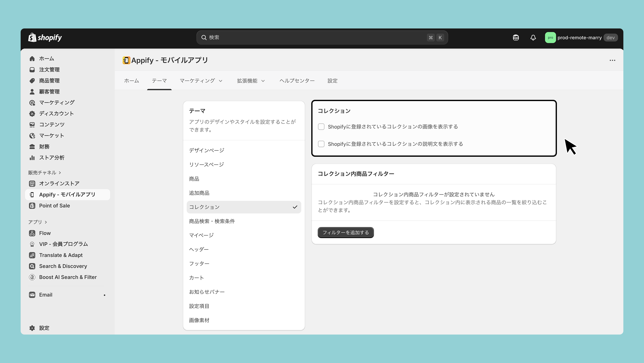
Task: Click Search & Discovery app icon
Action: tap(32, 266)
